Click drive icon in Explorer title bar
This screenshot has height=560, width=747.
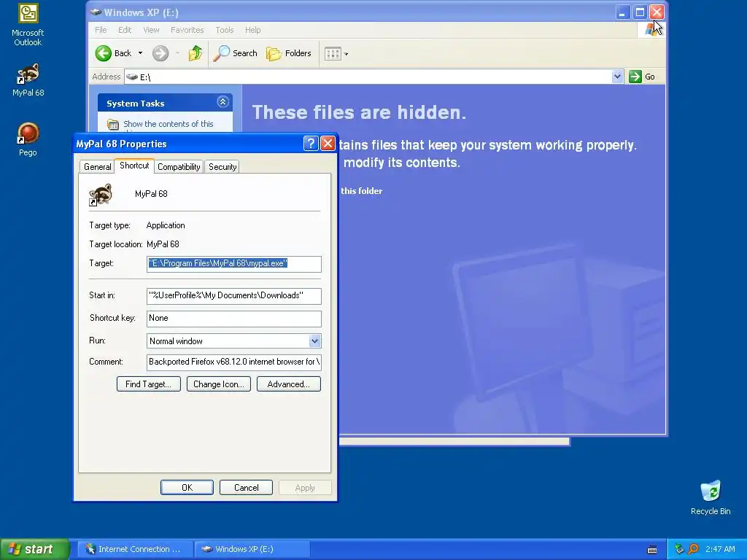(96, 12)
